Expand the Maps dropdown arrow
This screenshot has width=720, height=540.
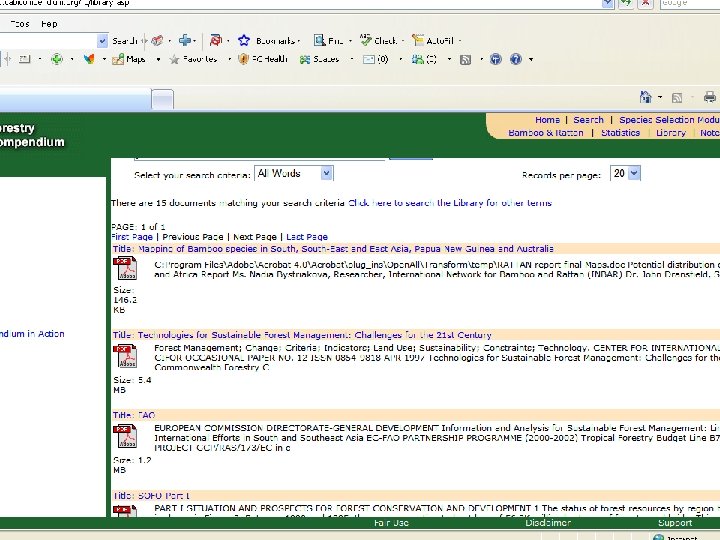[x=158, y=59]
